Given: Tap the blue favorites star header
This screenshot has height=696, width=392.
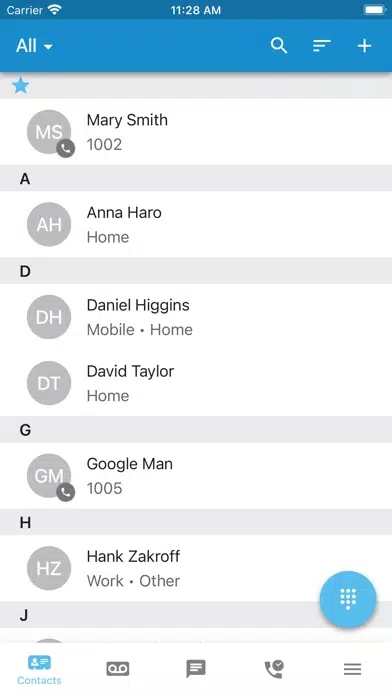Looking at the screenshot, I should pos(20,85).
